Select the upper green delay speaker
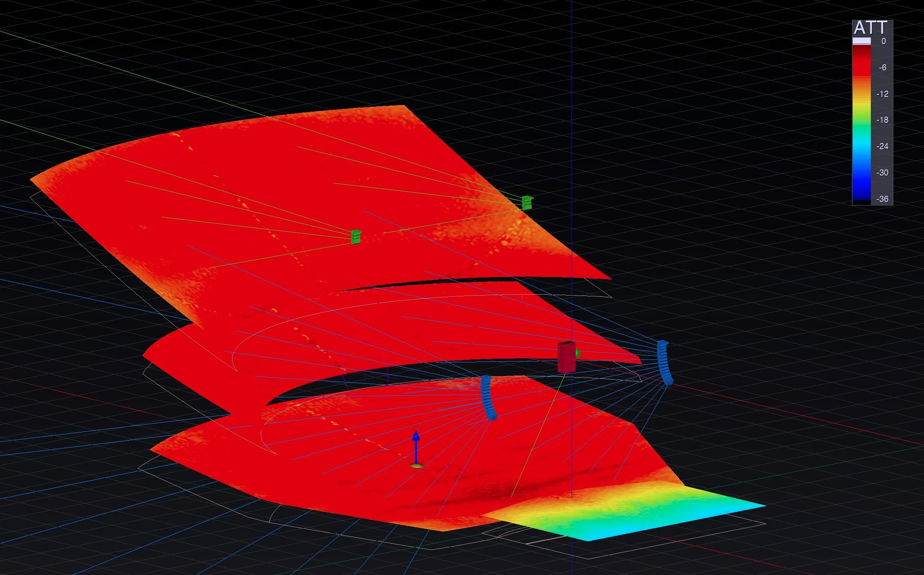924x575 pixels. tap(527, 203)
